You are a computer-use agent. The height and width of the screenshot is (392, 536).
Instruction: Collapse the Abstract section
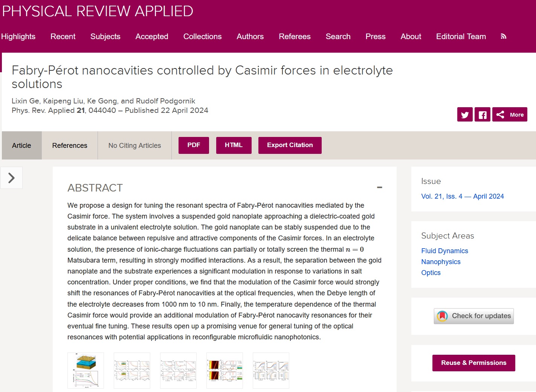pyautogui.click(x=379, y=187)
